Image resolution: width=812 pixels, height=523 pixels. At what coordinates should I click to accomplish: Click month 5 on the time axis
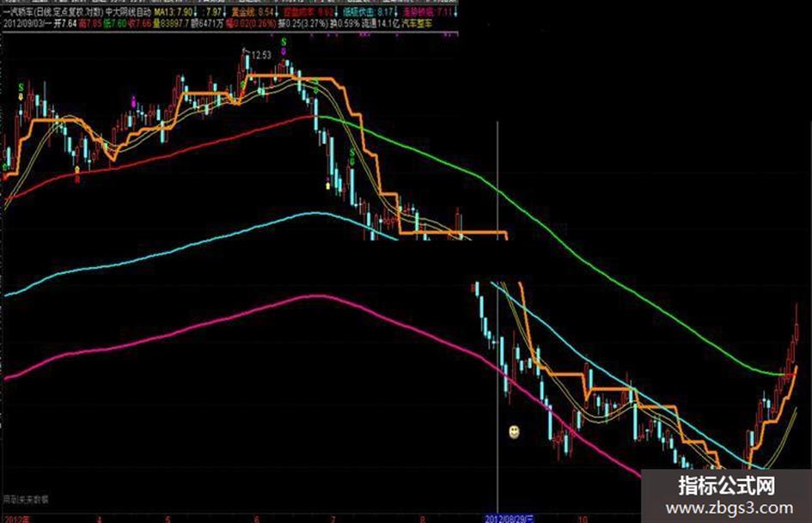point(168,519)
